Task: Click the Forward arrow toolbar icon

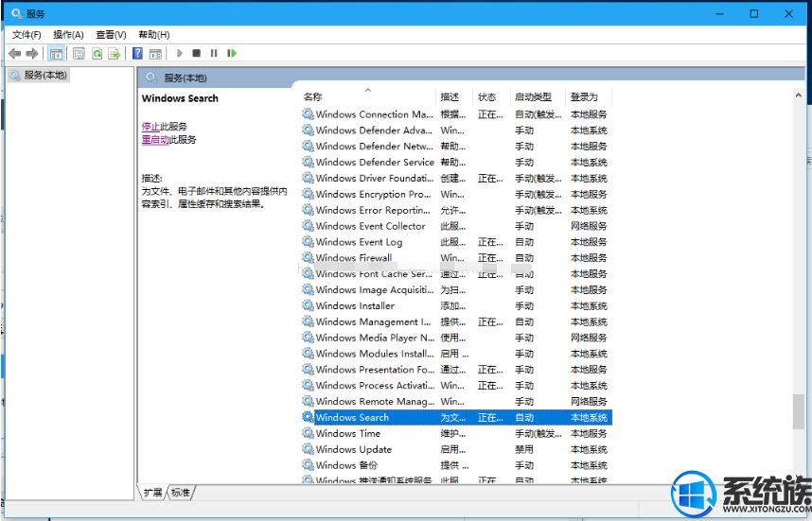Action: (32, 53)
